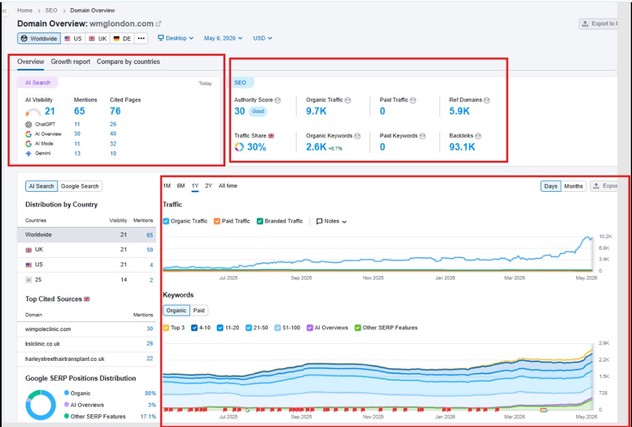Viewport: 632px width, 427px height.
Task: Expand the May 6, 2026 date dropdown
Action: pyautogui.click(x=223, y=38)
